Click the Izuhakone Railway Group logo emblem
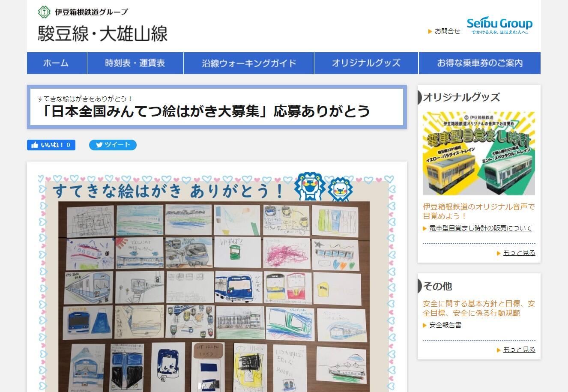Image resolution: width=568 pixels, height=392 pixels. click(43, 12)
